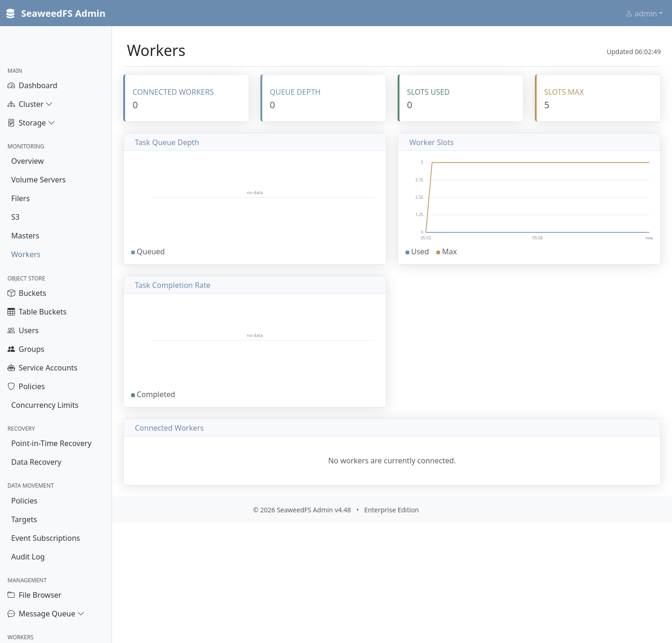Expand the Message Queue submenu chevron
Screen dimensions: 672x643
pyautogui.click(x=81, y=614)
